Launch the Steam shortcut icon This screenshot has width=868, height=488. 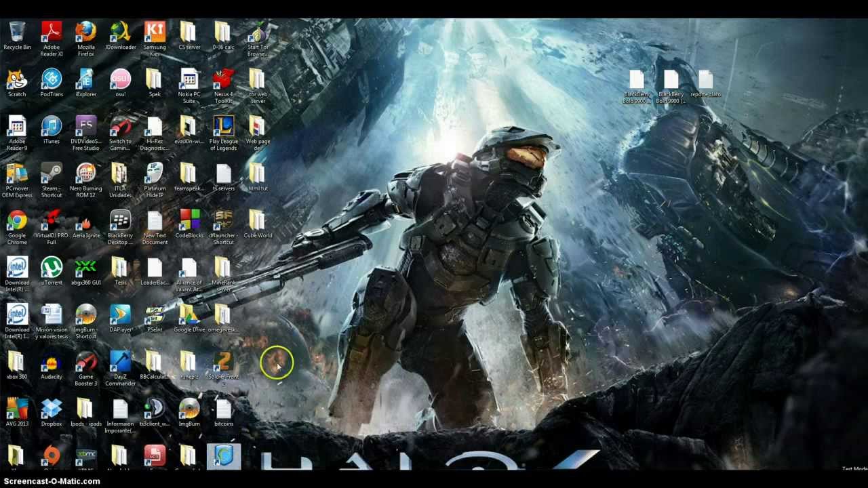tap(52, 180)
